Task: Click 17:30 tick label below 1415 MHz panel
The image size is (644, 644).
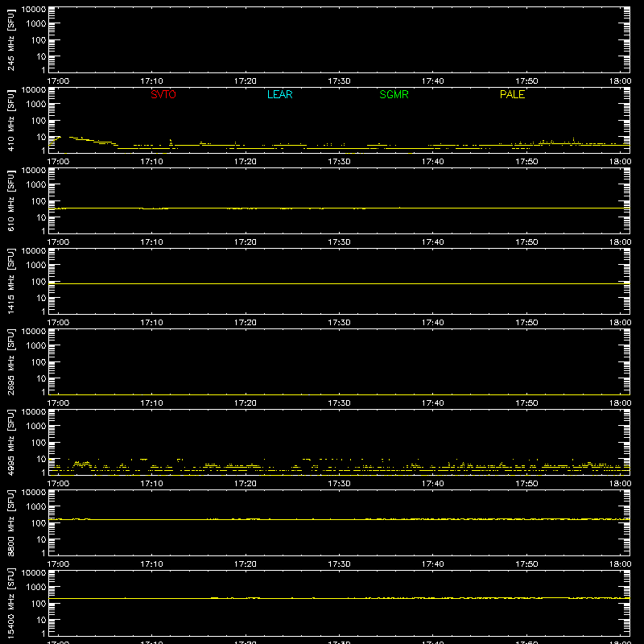Action: click(x=339, y=323)
